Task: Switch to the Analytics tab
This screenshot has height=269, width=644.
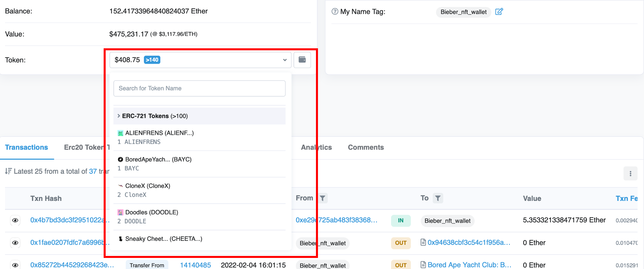Action: click(x=316, y=147)
